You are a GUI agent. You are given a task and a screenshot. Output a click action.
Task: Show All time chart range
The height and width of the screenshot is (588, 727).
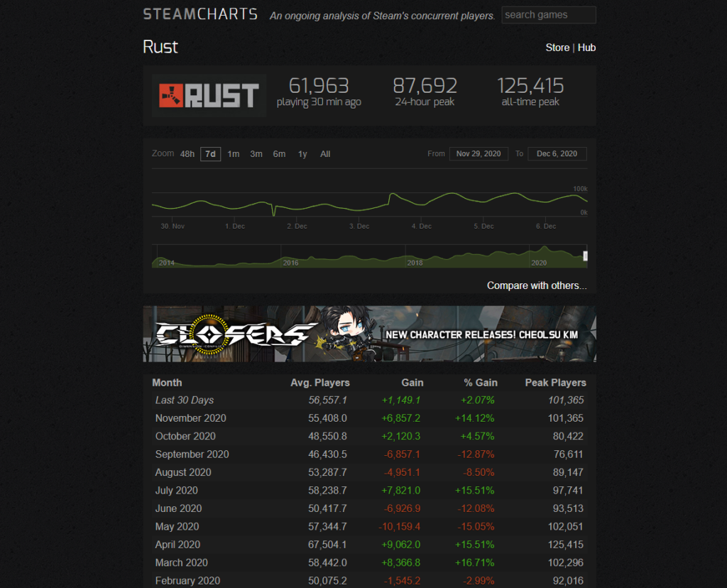click(325, 154)
